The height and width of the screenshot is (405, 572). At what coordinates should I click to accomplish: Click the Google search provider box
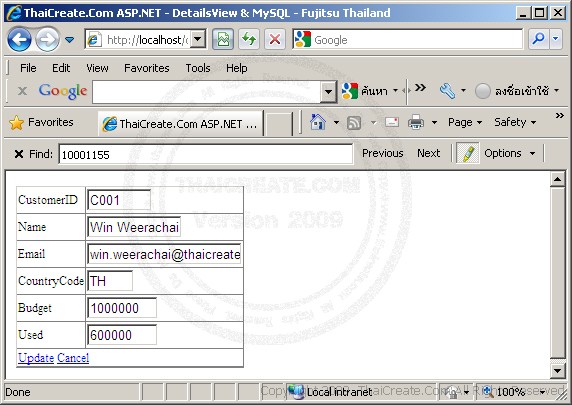(x=408, y=39)
